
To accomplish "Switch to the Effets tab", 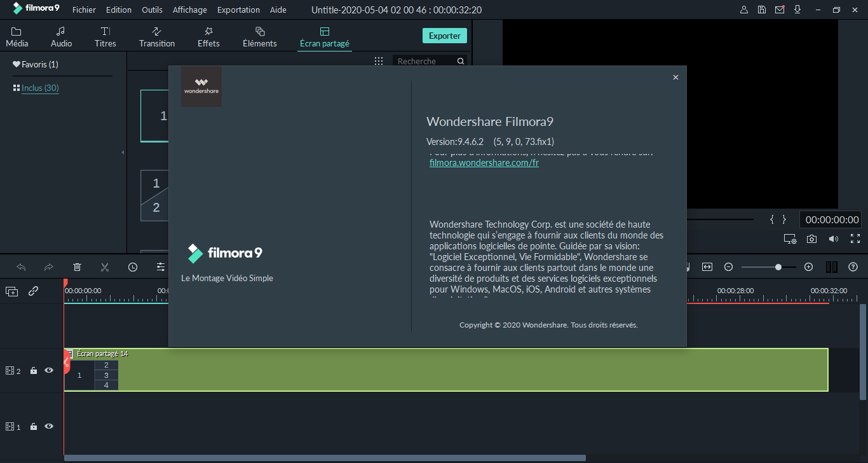I will (x=208, y=38).
